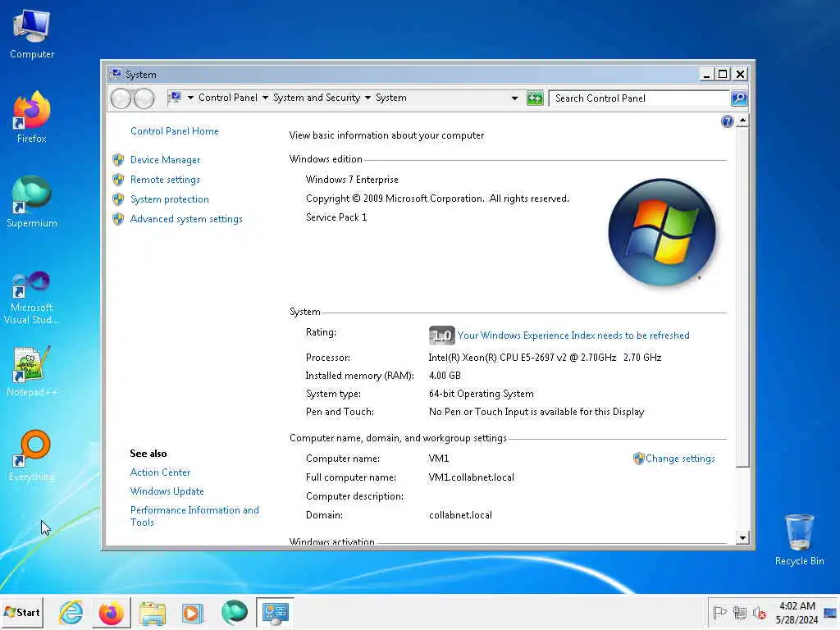Click the VM1.collabnet.local full computer name

pos(471,477)
